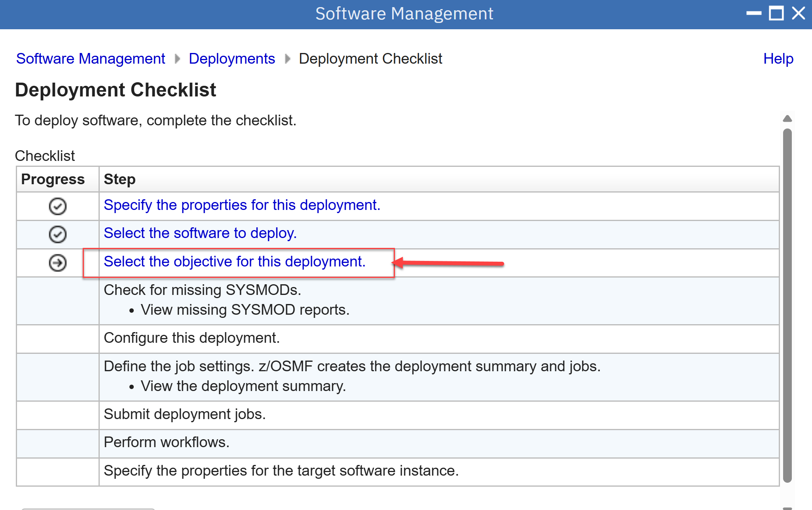
Task: Click arrow progress icon for objective step
Action: coord(57,263)
